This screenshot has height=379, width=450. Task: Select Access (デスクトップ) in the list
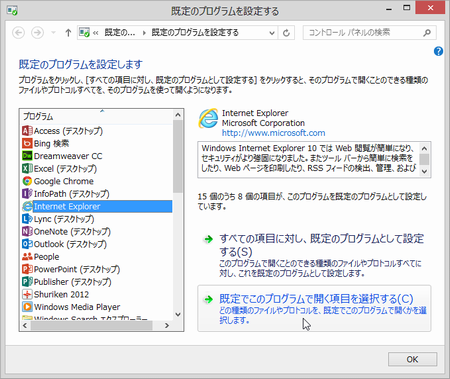point(68,131)
